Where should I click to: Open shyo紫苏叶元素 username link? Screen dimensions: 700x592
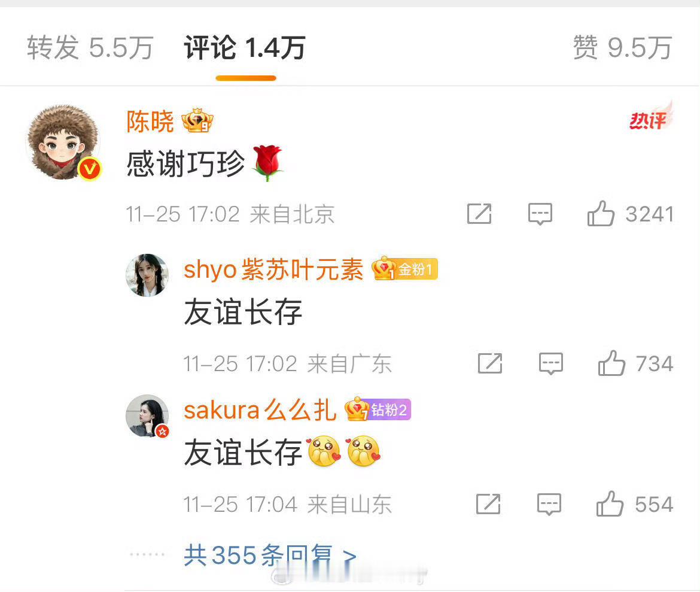tap(273, 269)
